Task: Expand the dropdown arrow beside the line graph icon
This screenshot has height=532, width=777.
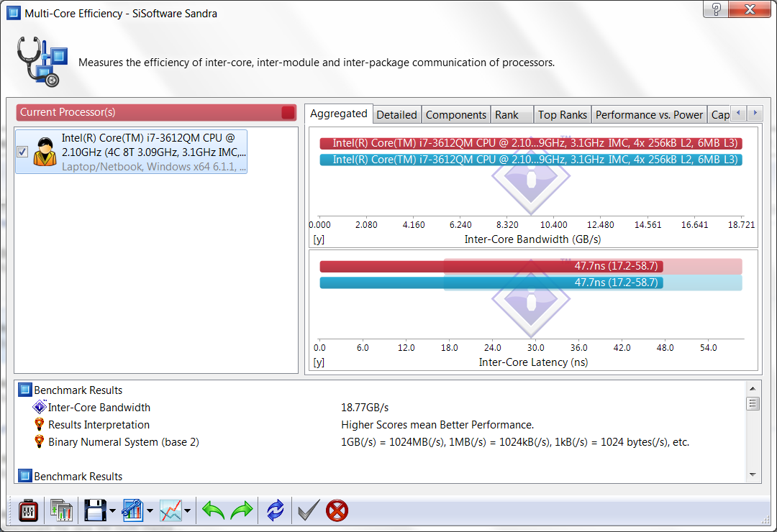Action: (187, 510)
